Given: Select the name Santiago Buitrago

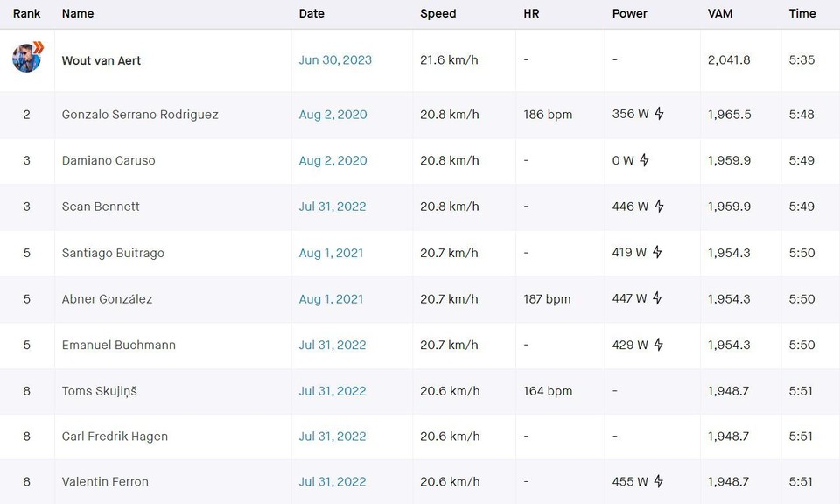Looking at the screenshot, I should [113, 253].
